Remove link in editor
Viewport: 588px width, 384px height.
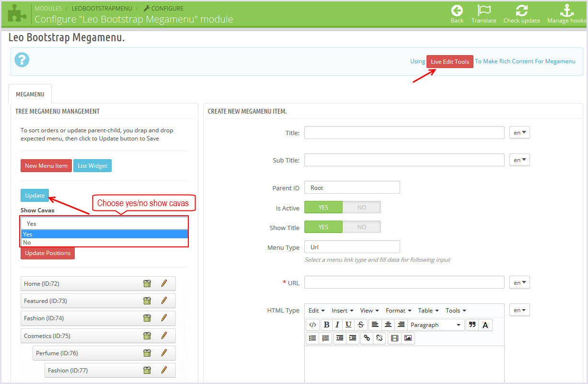click(380, 338)
